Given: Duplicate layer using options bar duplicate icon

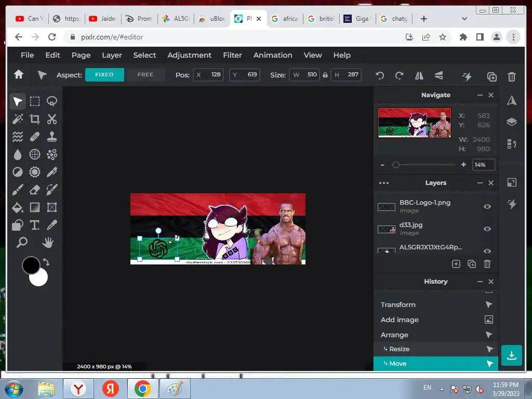Looking at the screenshot, I should (491, 77).
